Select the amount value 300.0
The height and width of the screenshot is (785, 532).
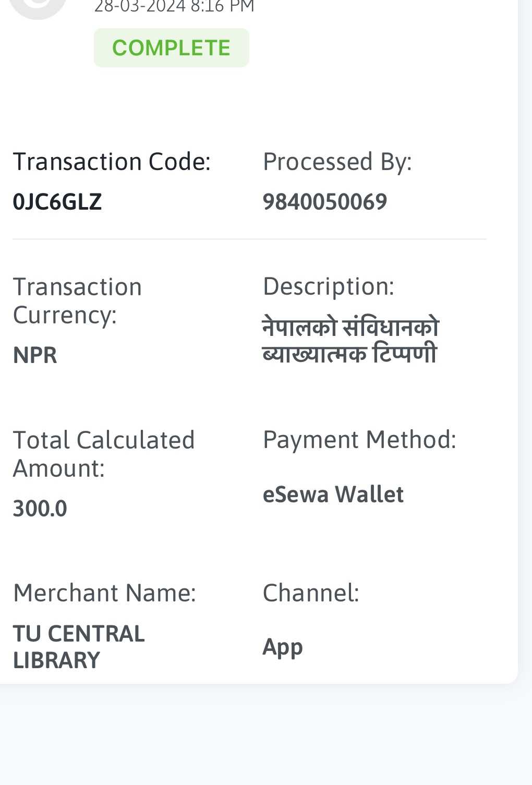pyautogui.click(x=40, y=509)
